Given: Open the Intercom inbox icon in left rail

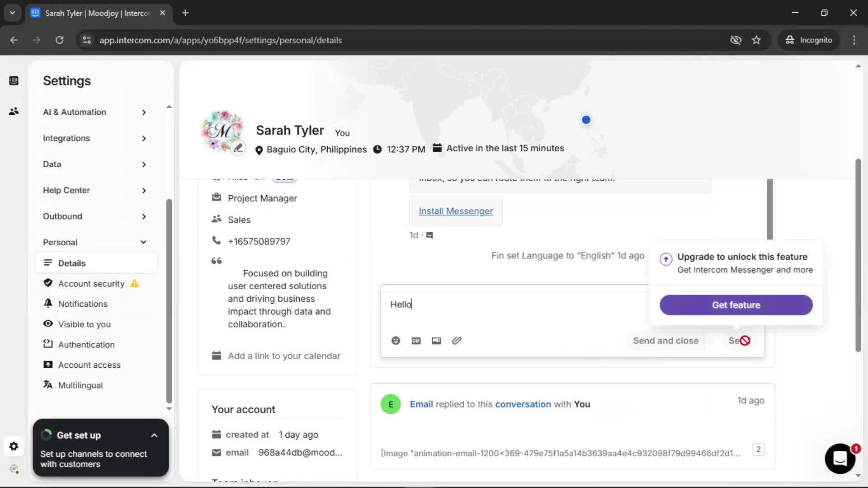Looking at the screenshot, I should (14, 81).
